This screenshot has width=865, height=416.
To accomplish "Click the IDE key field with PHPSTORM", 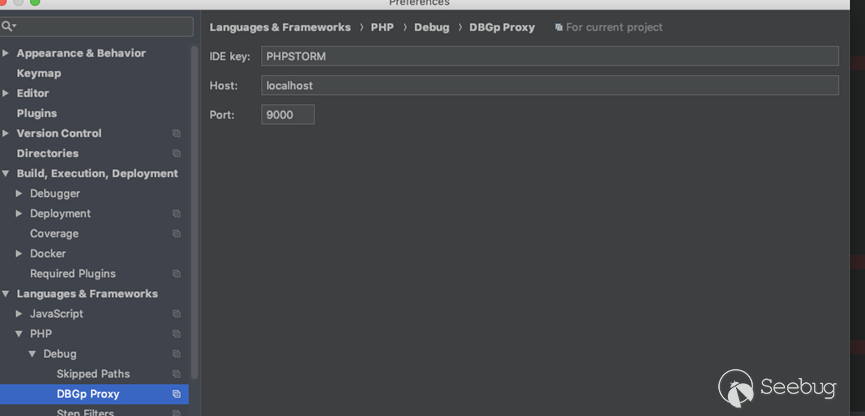I will tap(550, 56).
